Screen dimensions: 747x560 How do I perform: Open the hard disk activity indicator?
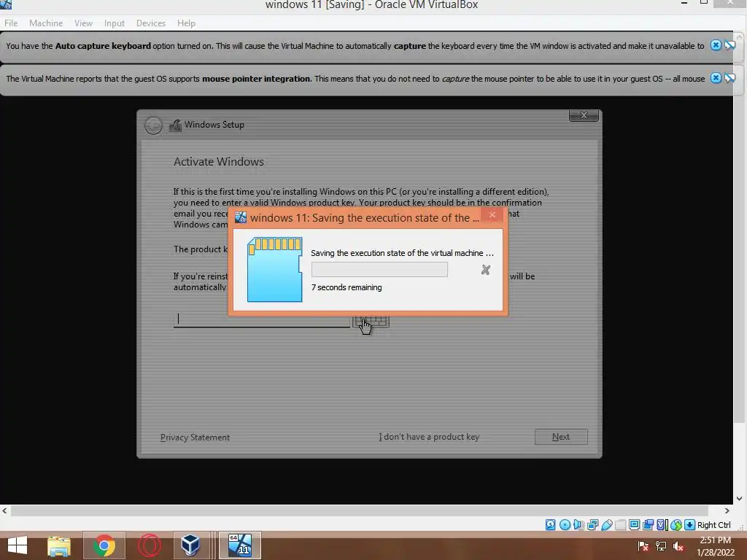pyautogui.click(x=550, y=525)
